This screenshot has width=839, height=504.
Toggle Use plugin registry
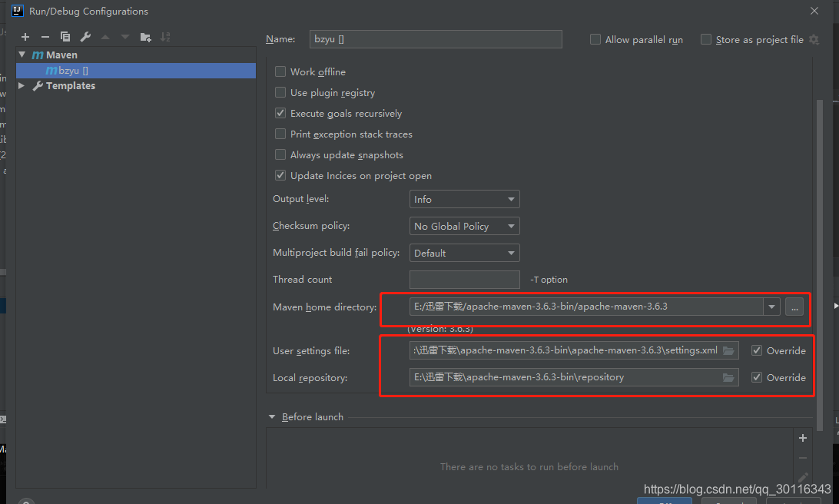(280, 92)
